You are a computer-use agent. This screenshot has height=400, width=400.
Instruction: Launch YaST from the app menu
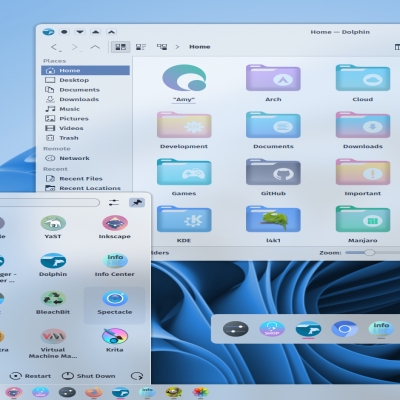53,223
